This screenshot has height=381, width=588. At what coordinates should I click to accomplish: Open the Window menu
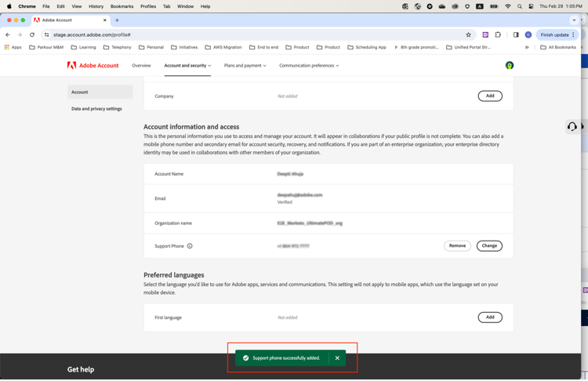pos(185,6)
